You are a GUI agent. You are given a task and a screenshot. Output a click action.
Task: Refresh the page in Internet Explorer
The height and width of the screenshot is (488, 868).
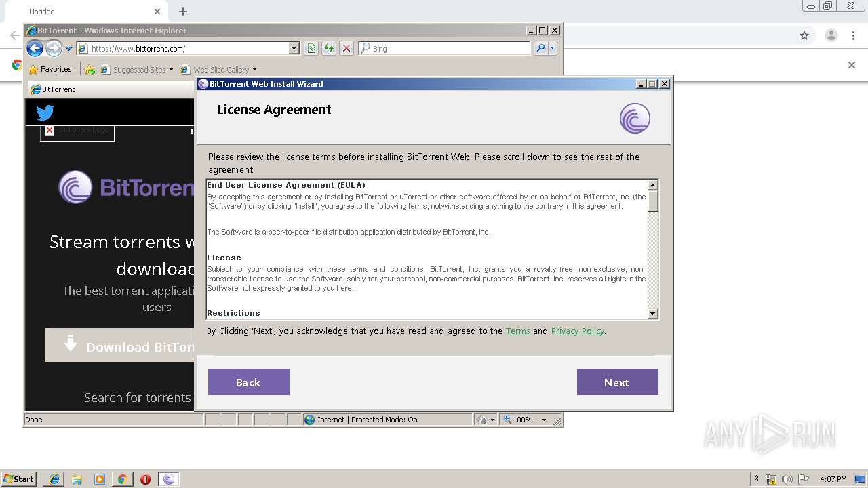329,48
